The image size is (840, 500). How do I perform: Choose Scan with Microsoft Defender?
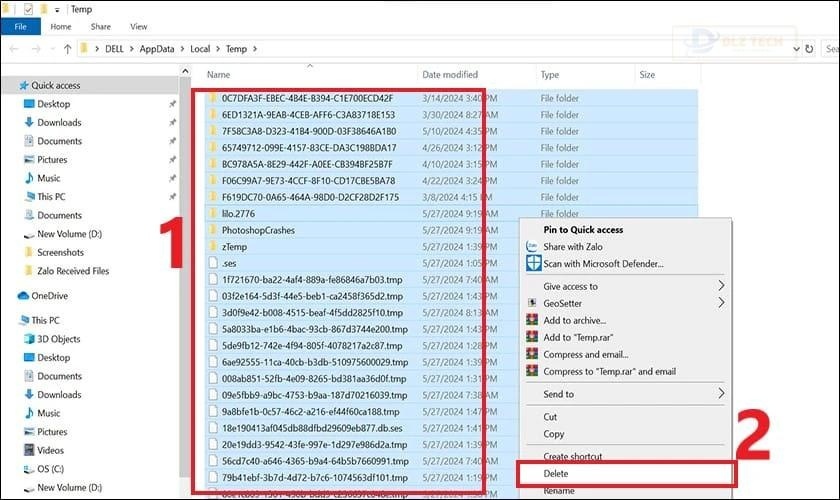click(603, 264)
